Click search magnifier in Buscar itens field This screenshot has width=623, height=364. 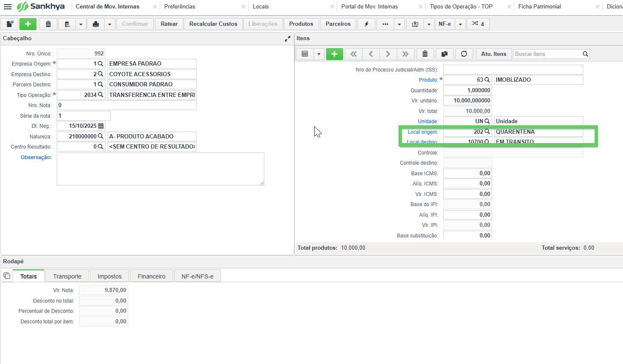[x=585, y=54]
